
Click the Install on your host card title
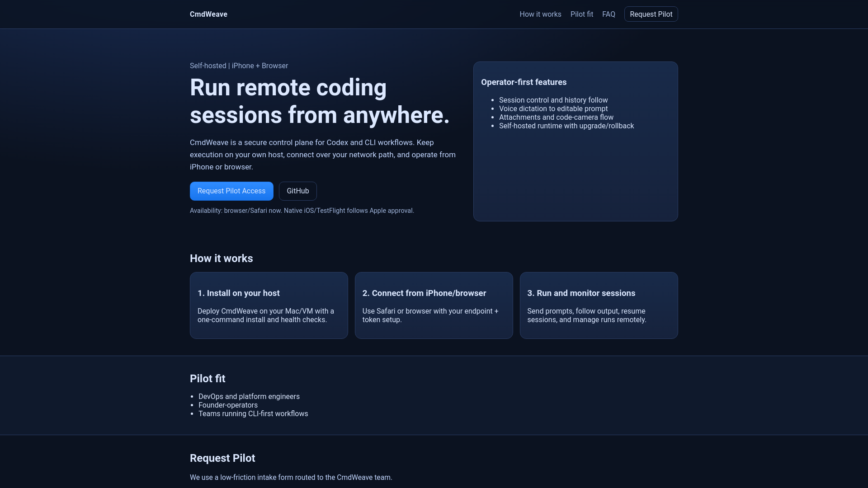click(239, 293)
